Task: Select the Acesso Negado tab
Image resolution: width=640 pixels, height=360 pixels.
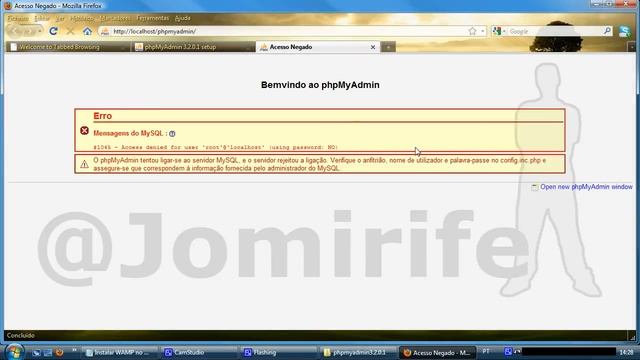Action: click(x=318, y=47)
